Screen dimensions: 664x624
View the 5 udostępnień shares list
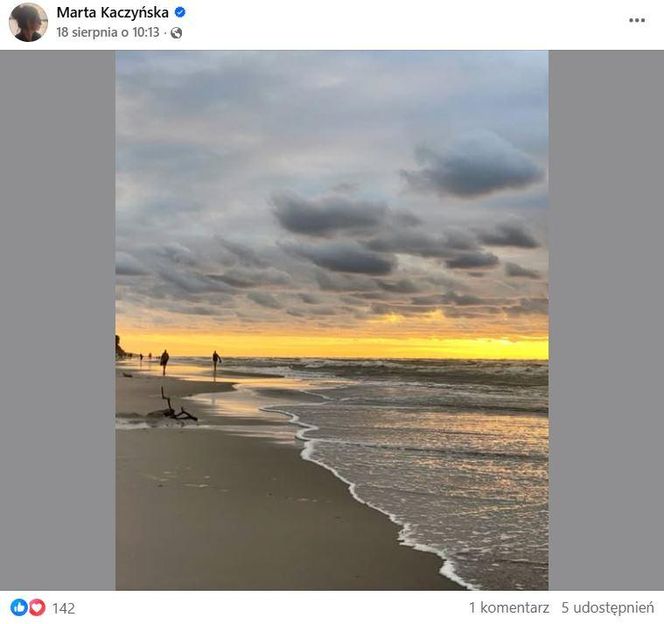(x=607, y=607)
